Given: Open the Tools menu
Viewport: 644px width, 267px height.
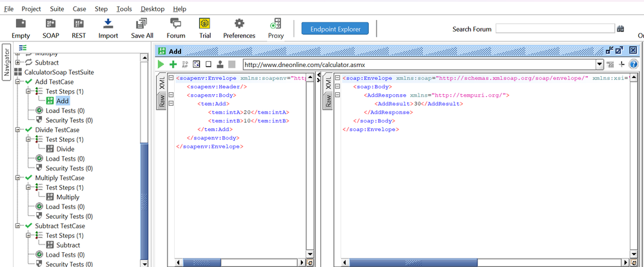Looking at the screenshot, I should (124, 9).
